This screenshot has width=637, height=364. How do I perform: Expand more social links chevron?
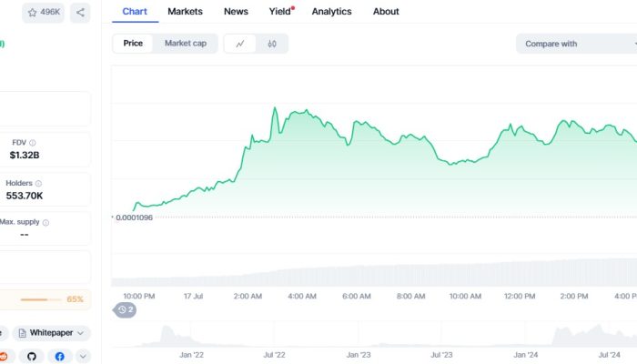83,357
